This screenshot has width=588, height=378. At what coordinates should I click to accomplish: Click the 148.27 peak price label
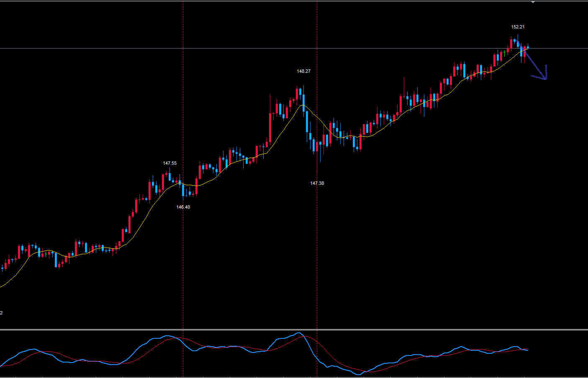(x=303, y=71)
